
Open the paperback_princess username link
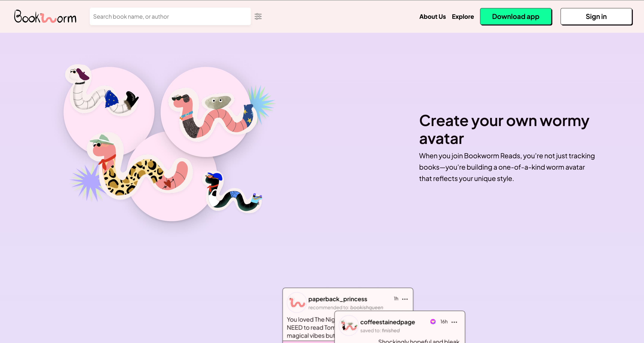337,299
